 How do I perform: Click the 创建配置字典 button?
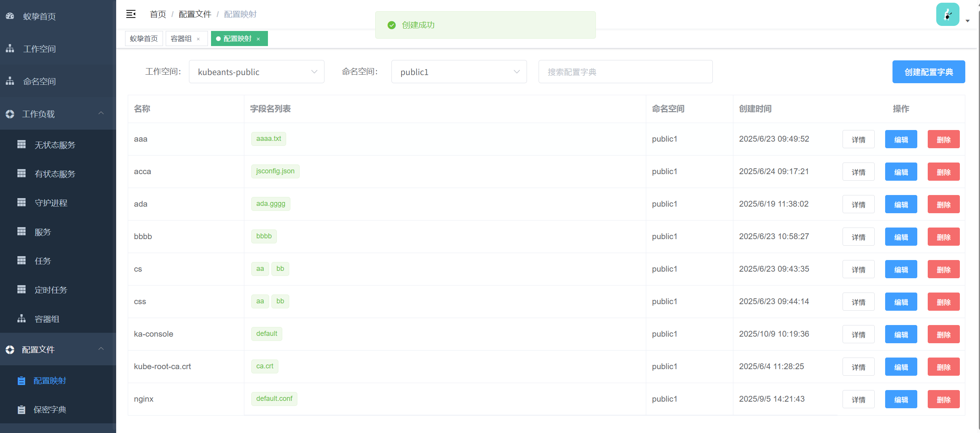pyautogui.click(x=928, y=72)
